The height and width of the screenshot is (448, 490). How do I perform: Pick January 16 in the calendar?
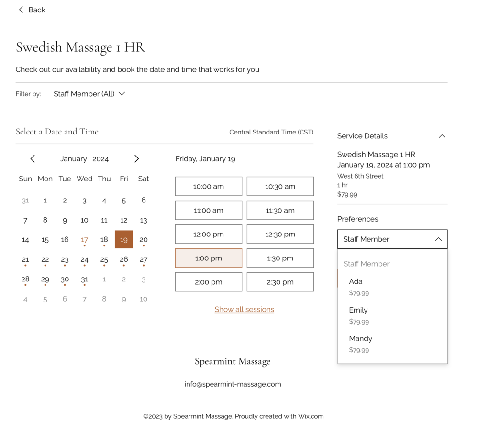[x=65, y=240]
